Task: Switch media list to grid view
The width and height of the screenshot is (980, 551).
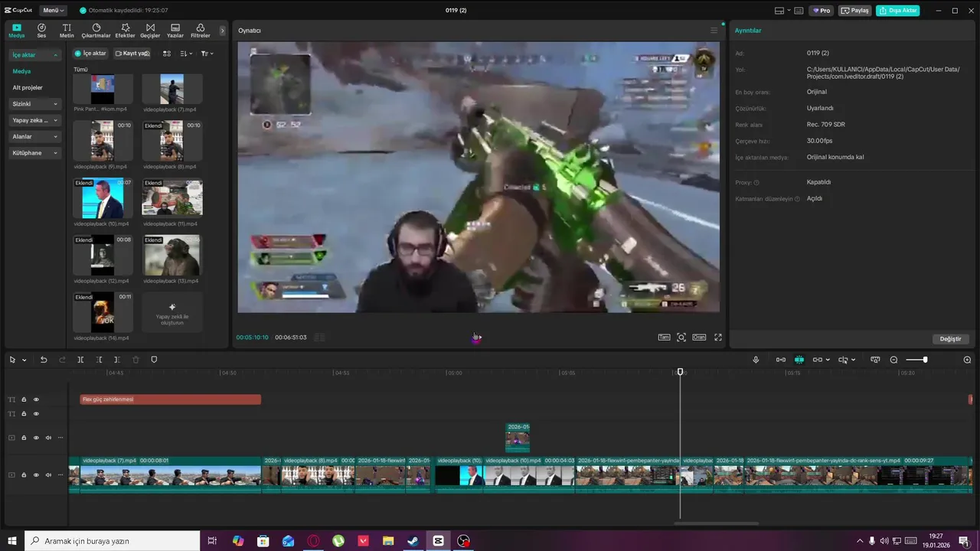Action: coord(167,54)
